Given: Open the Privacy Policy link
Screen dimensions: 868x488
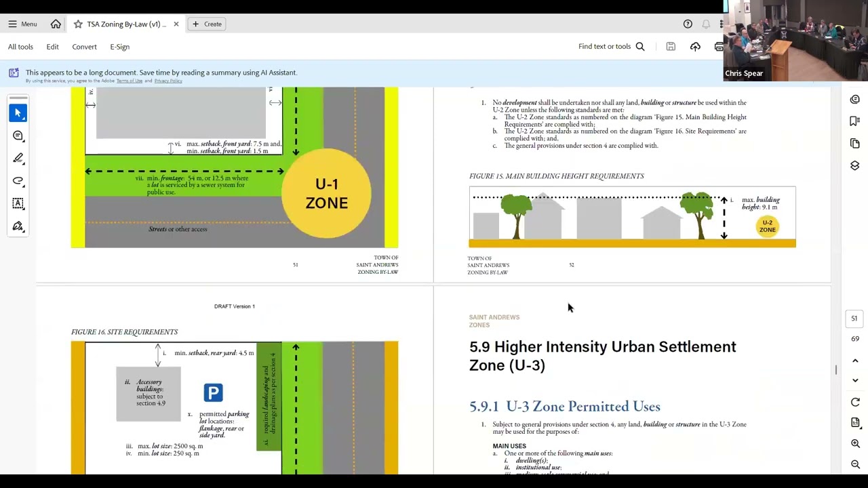Looking at the screenshot, I should pyautogui.click(x=168, y=81).
